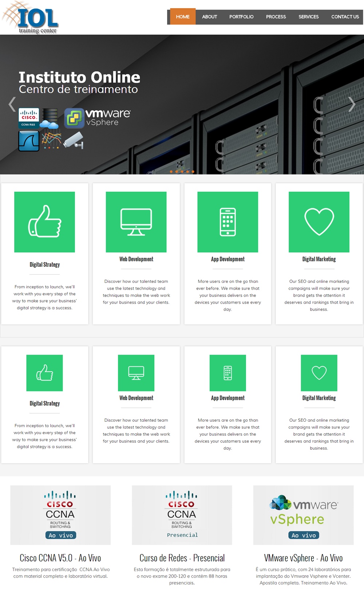This screenshot has width=364, height=589.
Task: Click the small thumbs-up icon in second row
Action: 44,373
